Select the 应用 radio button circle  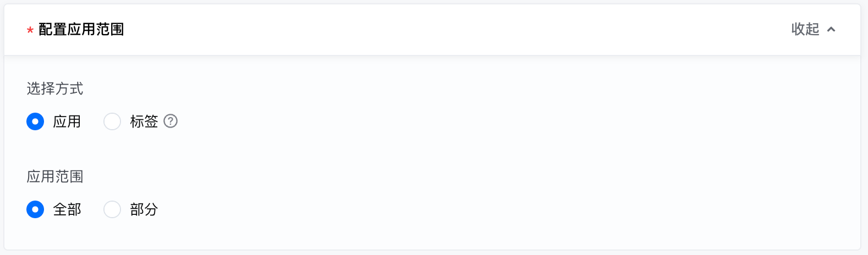[35, 121]
